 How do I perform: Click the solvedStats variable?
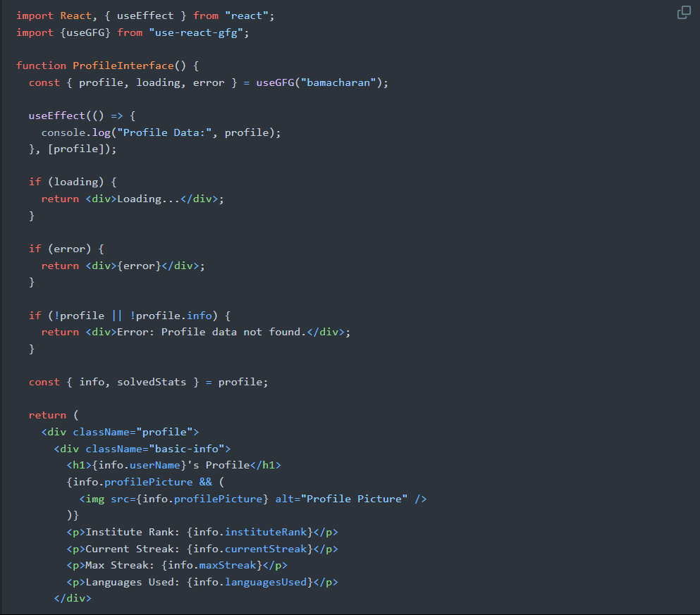point(152,383)
